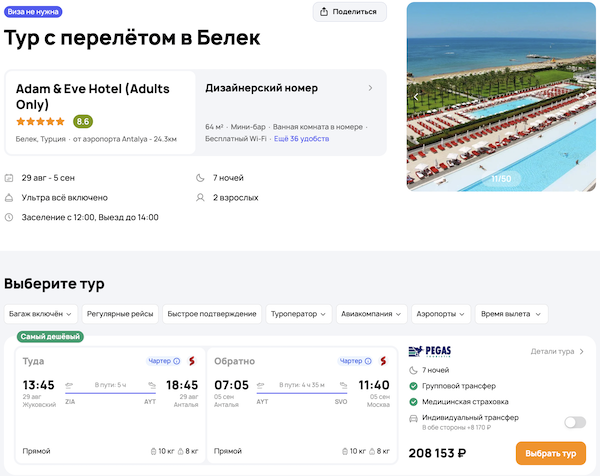
Task: Open the Время вылета dropdown
Action: (x=510, y=314)
